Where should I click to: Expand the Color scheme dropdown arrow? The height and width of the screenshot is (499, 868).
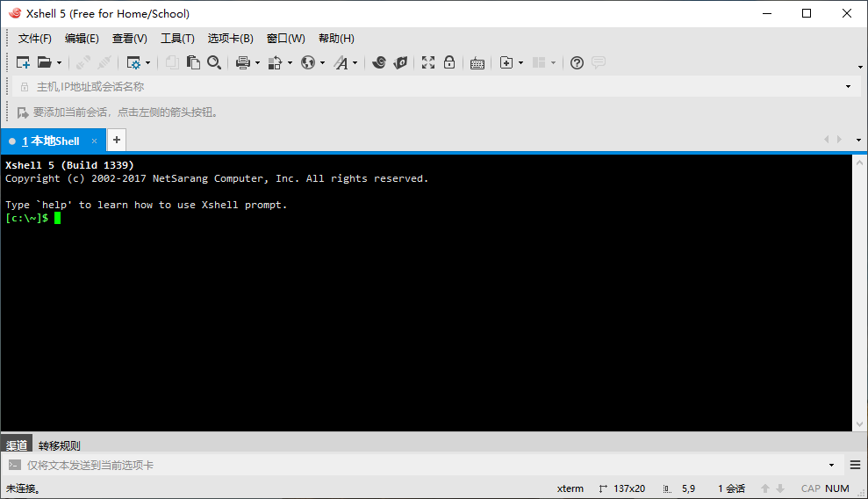(x=291, y=63)
